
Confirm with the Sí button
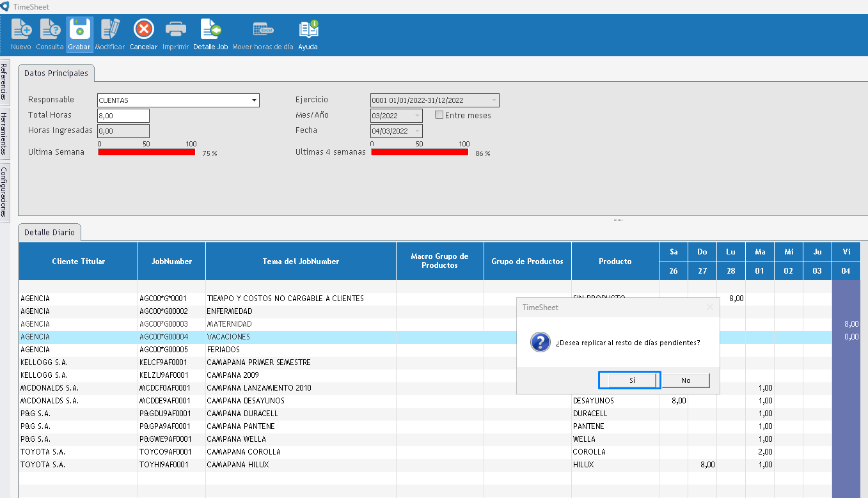(632, 380)
